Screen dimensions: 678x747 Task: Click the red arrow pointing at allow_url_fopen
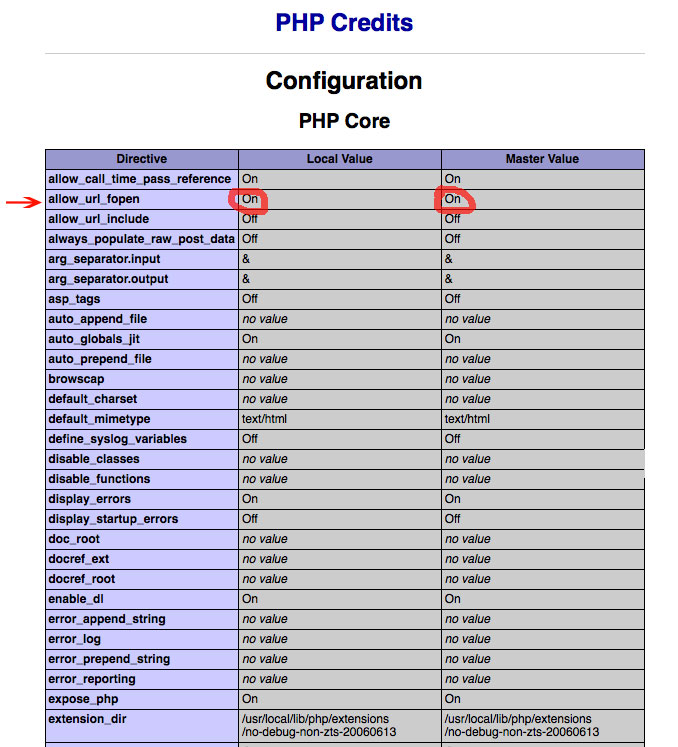(x=23, y=202)
